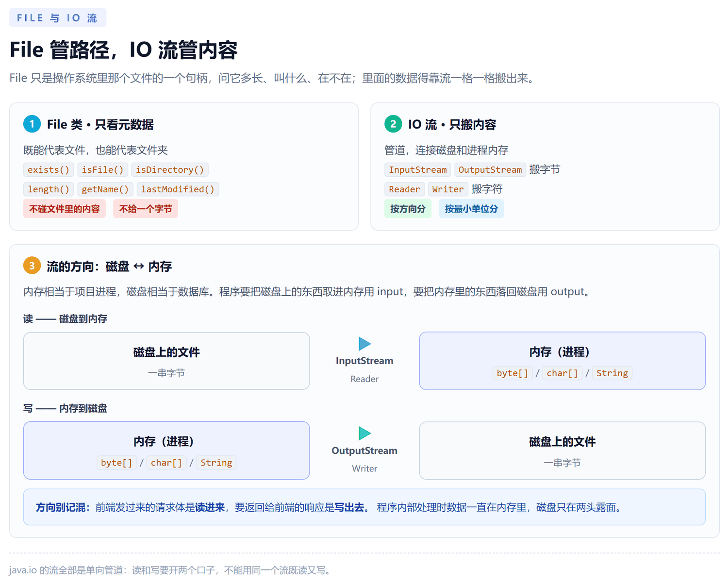Click the red '不碰文件里的内容' tag

point(65,209)
